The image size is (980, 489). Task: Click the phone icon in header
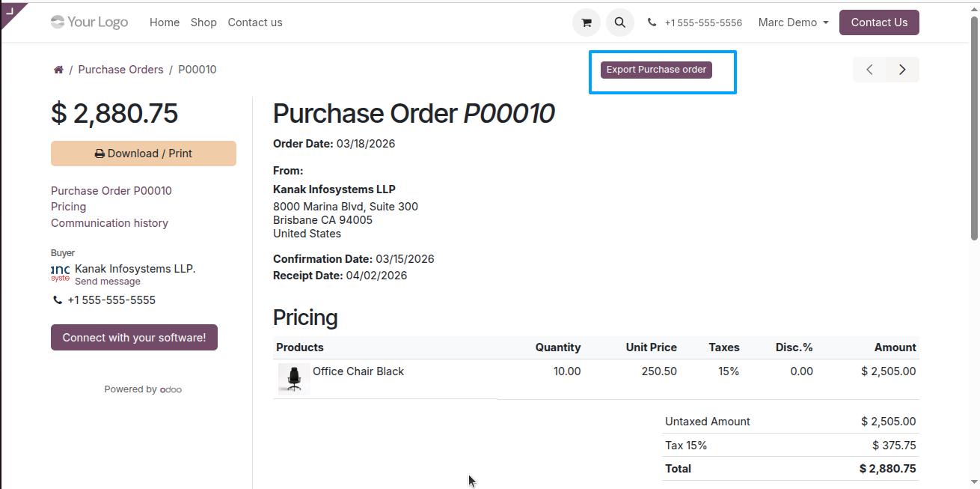tap(652, 22)
